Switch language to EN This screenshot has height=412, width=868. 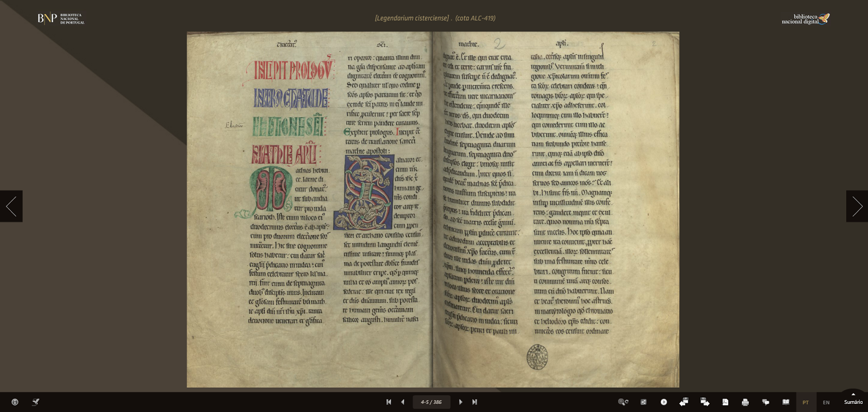click(x=826, y=402)
